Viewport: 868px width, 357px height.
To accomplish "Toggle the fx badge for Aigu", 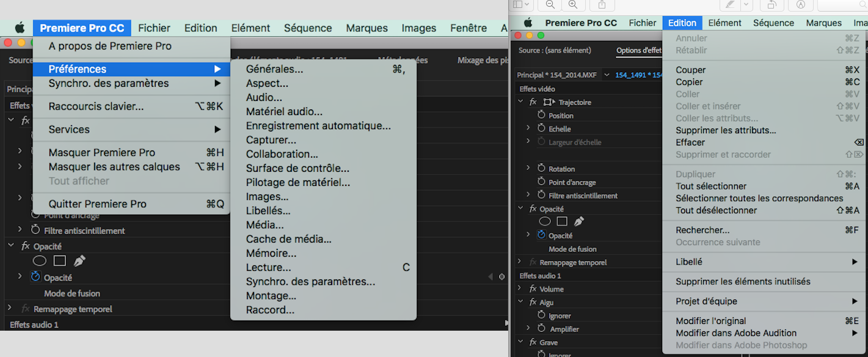I will [x=533, y=303].
